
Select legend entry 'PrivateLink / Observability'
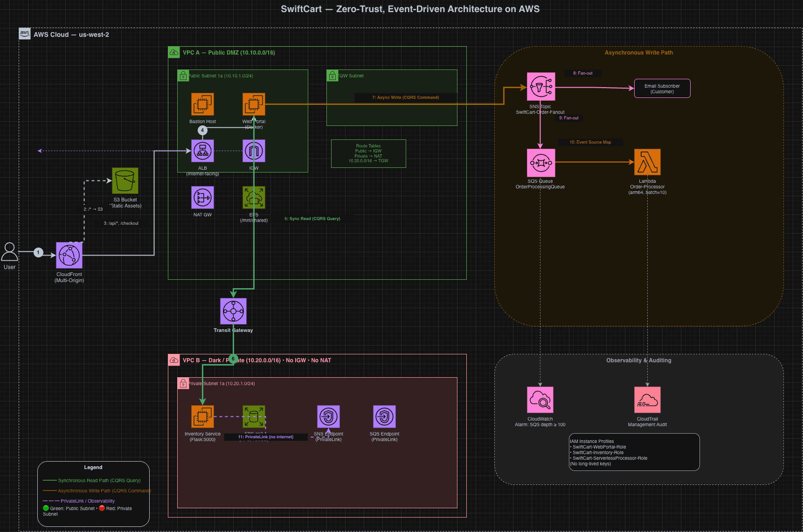click(88, 501)
